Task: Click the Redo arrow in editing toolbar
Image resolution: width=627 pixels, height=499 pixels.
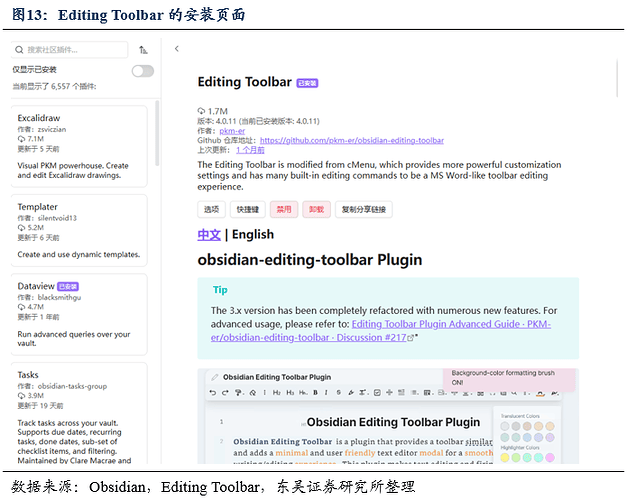Action: (225, 393)
